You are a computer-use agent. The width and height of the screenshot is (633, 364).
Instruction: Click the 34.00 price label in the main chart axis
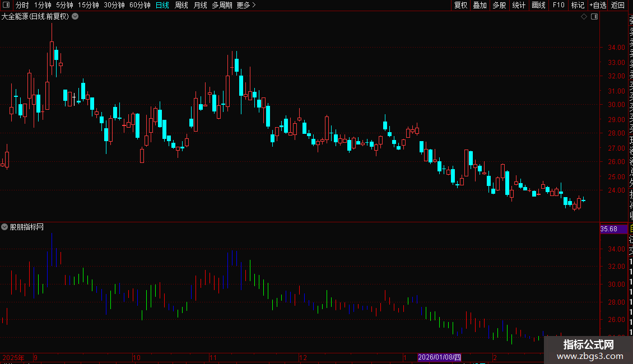coord(616,47)
